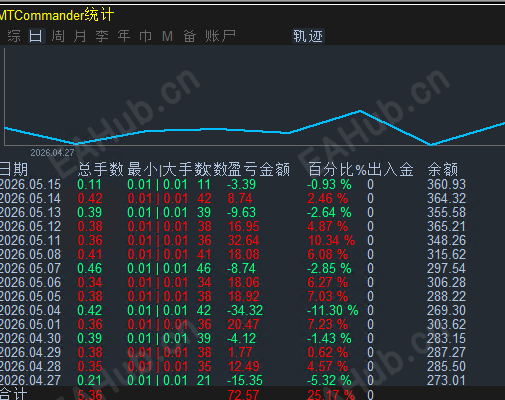
Task: Click profit value 32.64
Action: [x=243, y=240]
